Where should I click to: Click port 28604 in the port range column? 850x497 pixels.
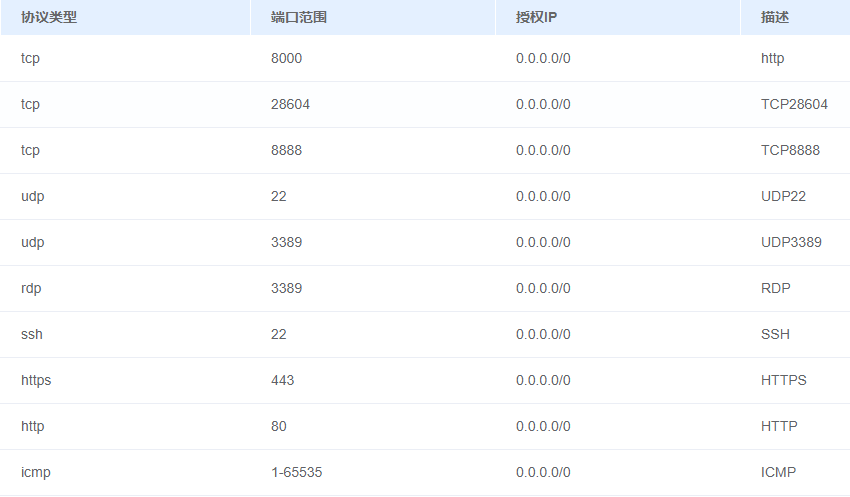(290, 104)
